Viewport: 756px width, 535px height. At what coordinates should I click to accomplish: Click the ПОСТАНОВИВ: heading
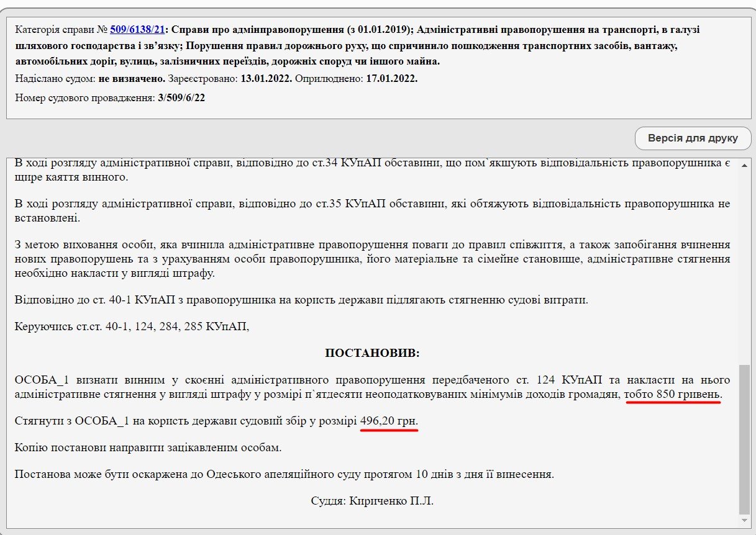[372, 353]
